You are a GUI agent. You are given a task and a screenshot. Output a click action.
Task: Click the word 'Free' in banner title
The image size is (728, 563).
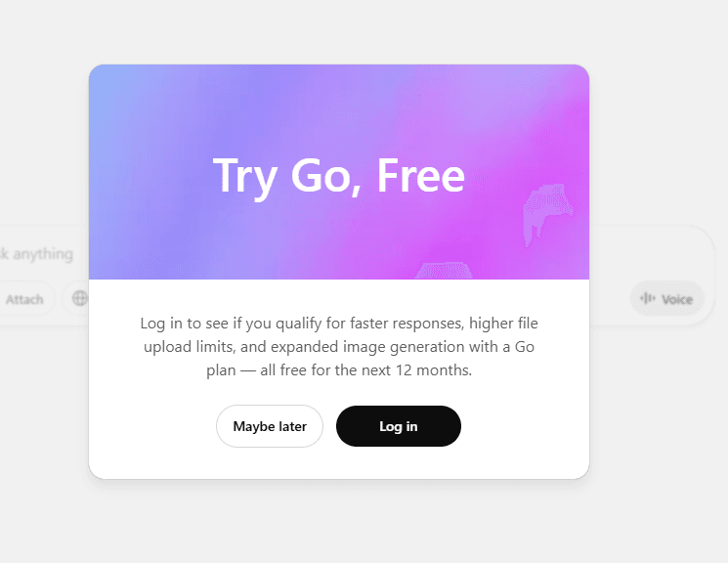coord(420,175)
